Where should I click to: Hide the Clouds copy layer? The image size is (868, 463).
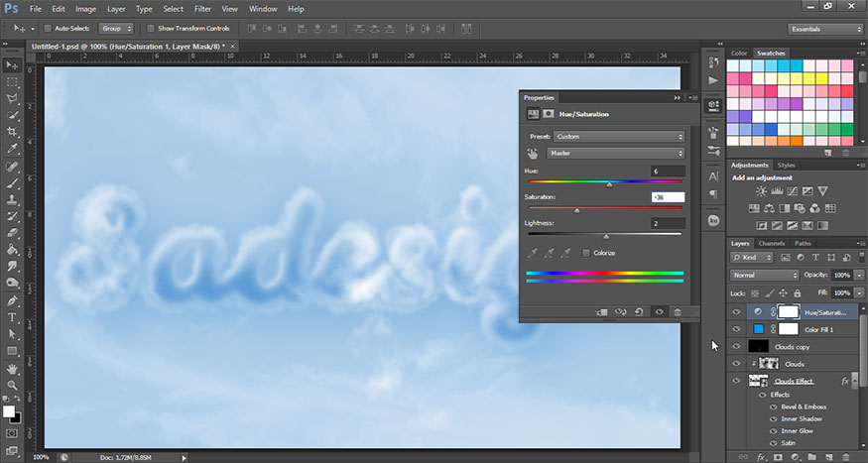[x=736, y=346]
